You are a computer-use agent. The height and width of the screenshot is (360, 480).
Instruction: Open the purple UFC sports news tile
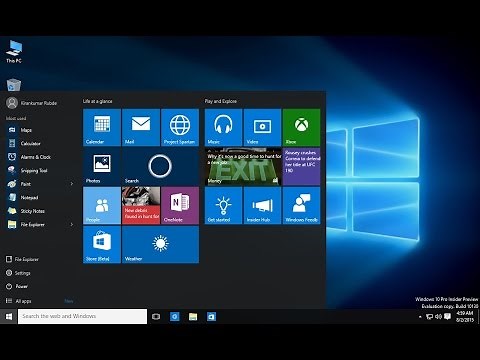(x=301, y=166)
